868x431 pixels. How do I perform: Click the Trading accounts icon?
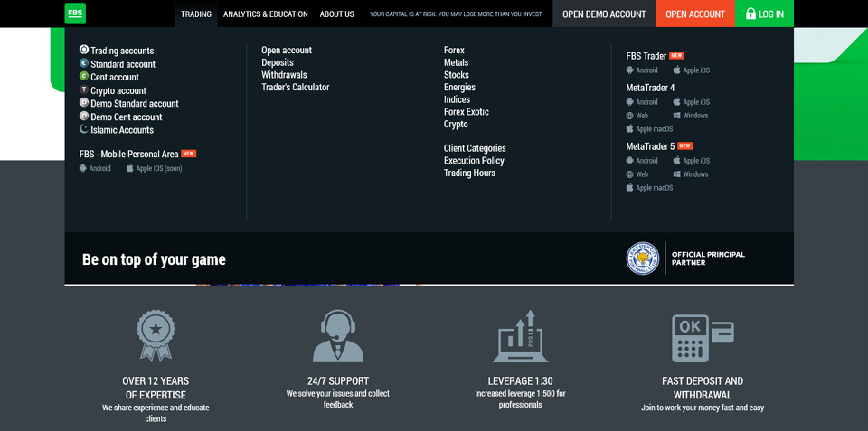click(84, 50)
